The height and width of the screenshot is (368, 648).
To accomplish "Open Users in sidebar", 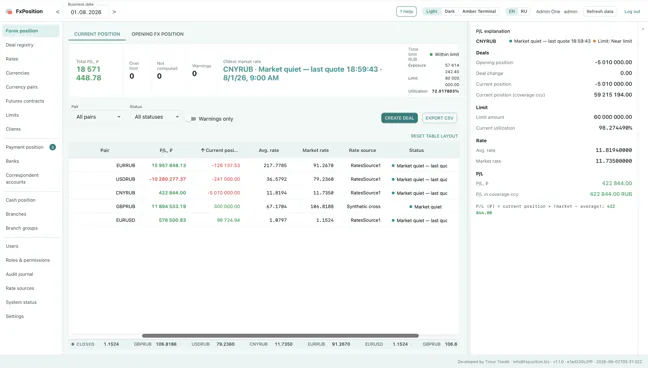I will (x=31, y=246).
